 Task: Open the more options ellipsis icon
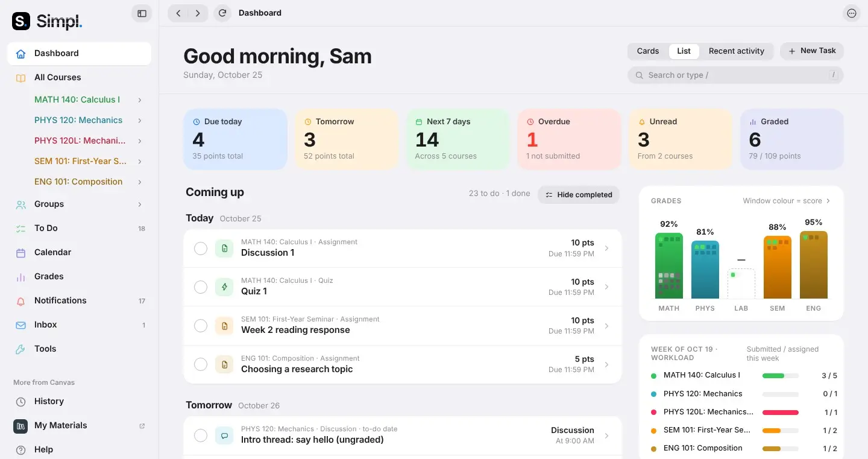pos(852,13)
